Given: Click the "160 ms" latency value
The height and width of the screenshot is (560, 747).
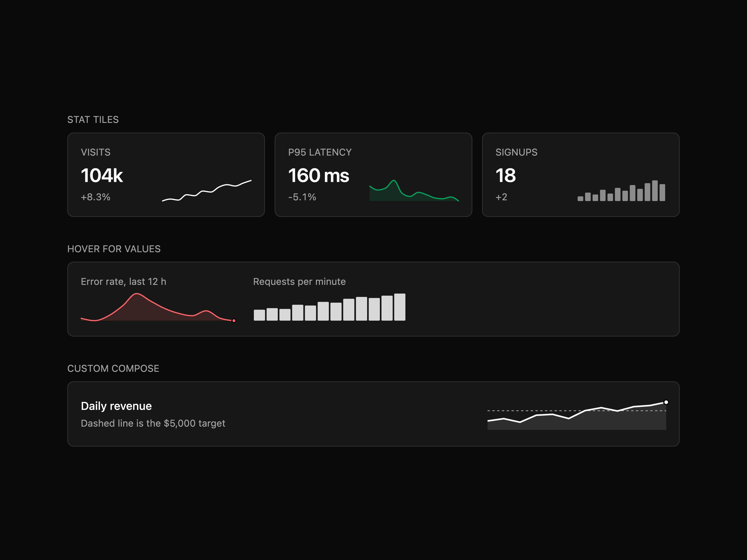Looking at the screenshot, I should point(318,176).
